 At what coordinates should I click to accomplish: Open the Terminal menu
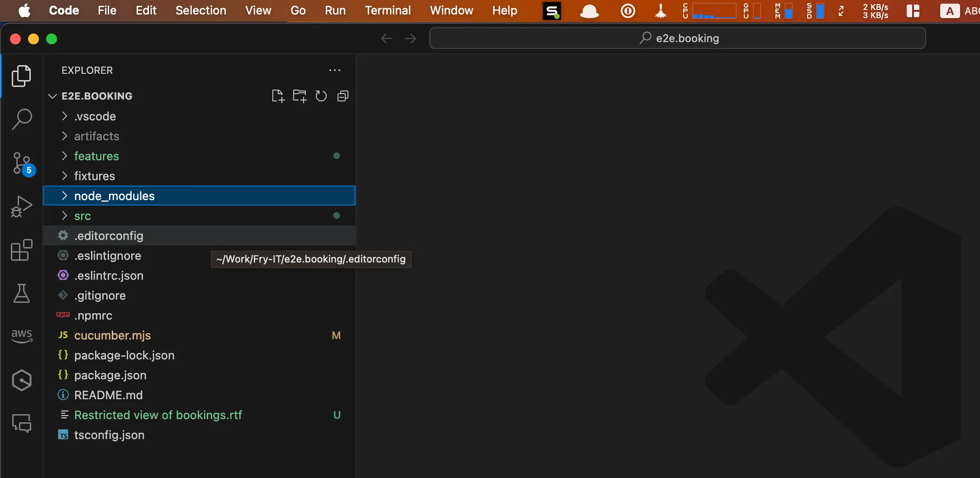pyautogui.click(x=388, y=10)
